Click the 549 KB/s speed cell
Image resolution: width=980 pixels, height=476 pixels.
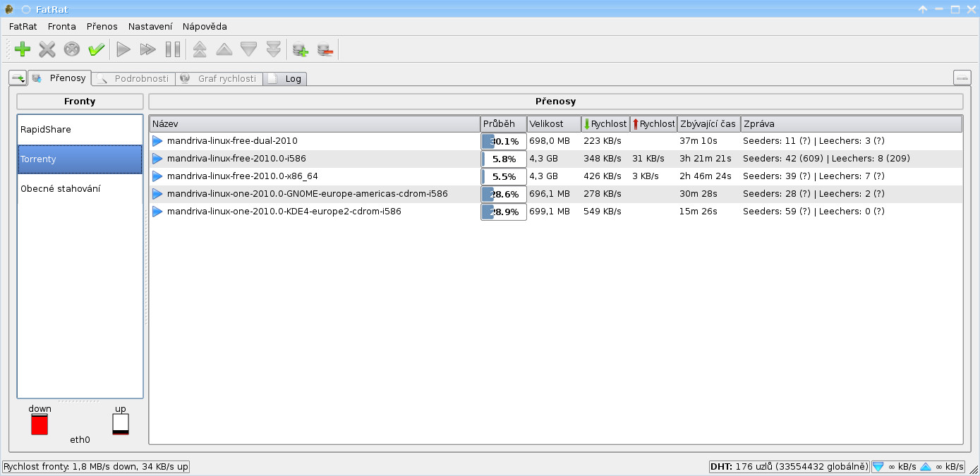point(603,212)
